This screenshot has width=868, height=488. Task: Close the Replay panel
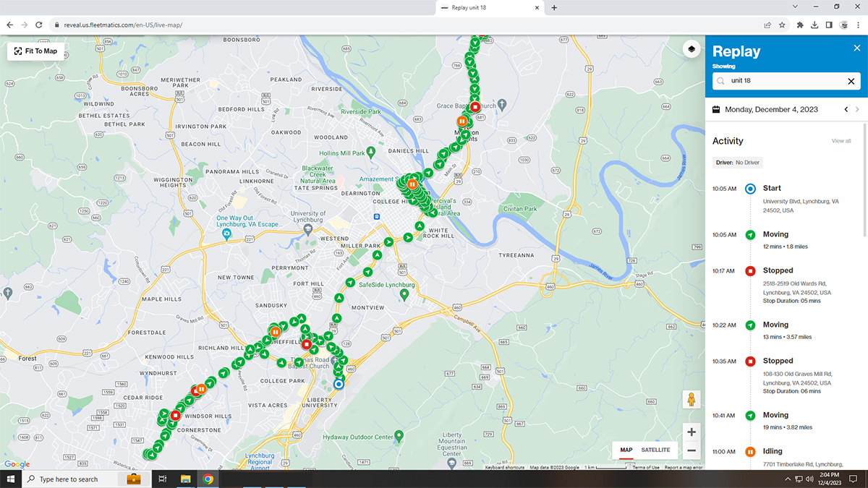tap(856, 48)
